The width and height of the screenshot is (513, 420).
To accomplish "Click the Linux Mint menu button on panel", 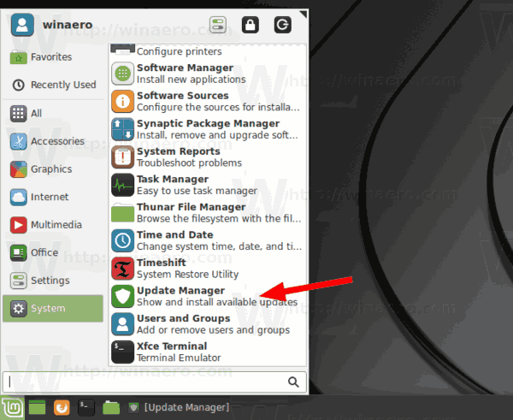I will (13, 408).
